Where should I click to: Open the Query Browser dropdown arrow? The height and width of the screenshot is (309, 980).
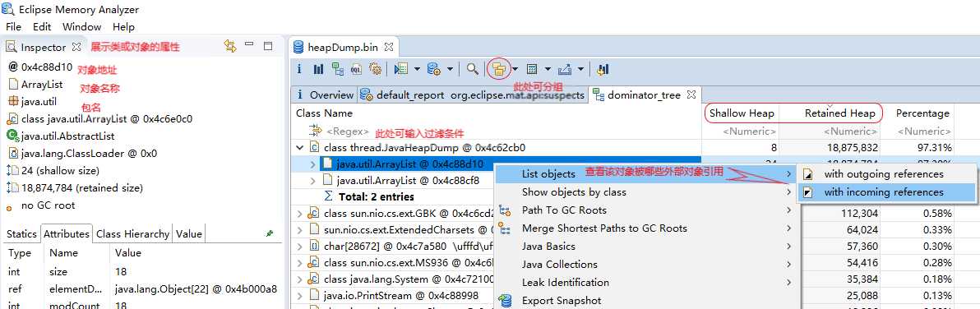click(x=450, y=69)
